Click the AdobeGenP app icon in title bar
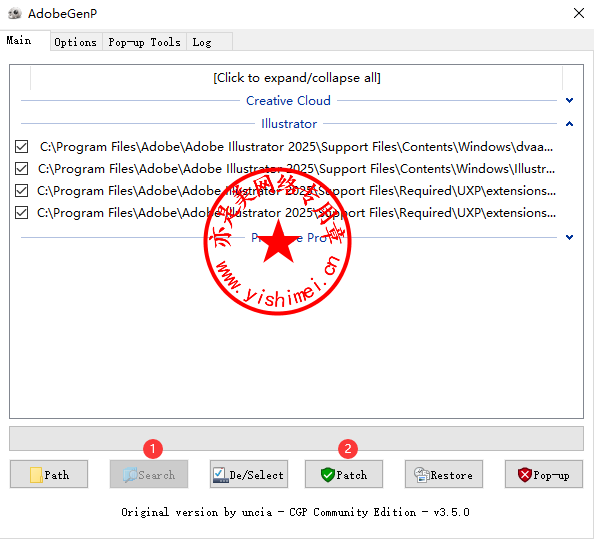Screen dimensions: 594x539 coord(15,14)
